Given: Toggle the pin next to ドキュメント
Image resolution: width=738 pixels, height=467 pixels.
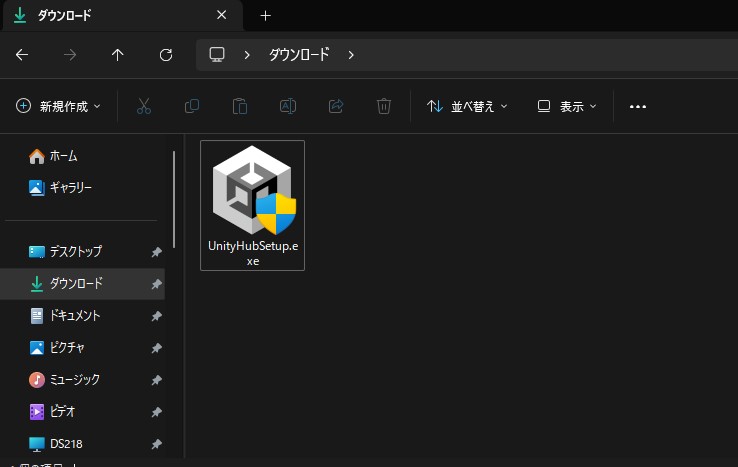Looking at the screenshot, I should tap(156, 316).
